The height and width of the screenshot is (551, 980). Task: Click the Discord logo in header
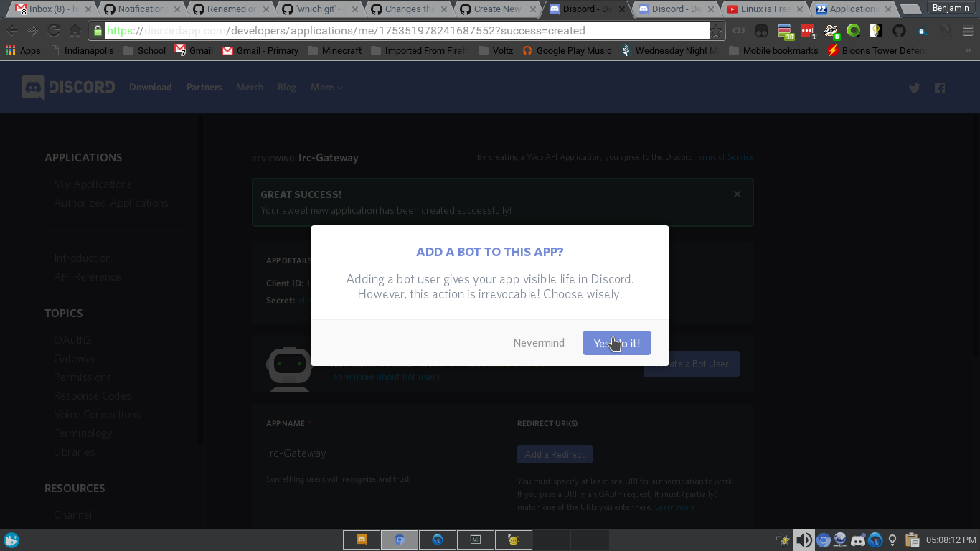(68, 88)
